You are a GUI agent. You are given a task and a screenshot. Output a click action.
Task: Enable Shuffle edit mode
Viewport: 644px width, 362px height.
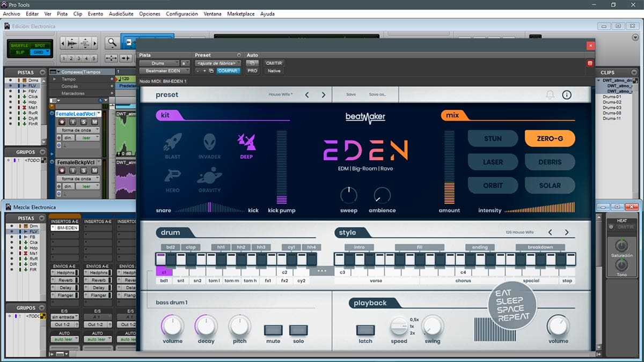pos(21,46)
